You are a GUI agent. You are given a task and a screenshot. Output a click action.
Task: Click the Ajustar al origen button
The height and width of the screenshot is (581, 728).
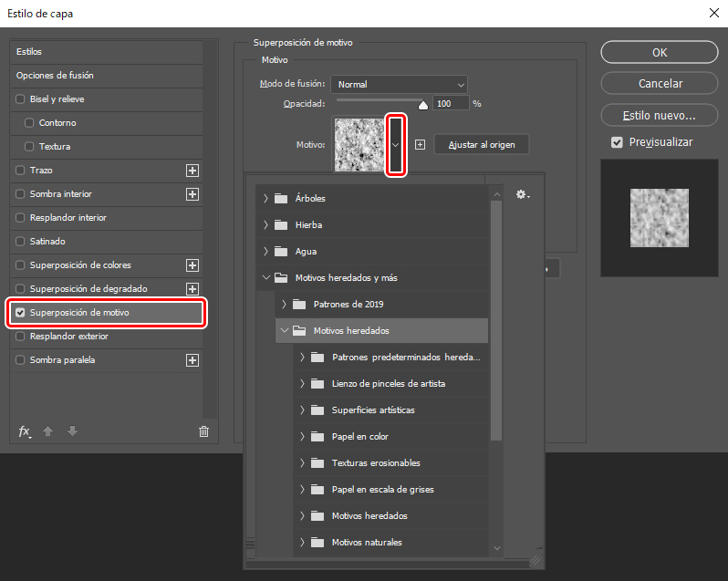pos(481,144)
